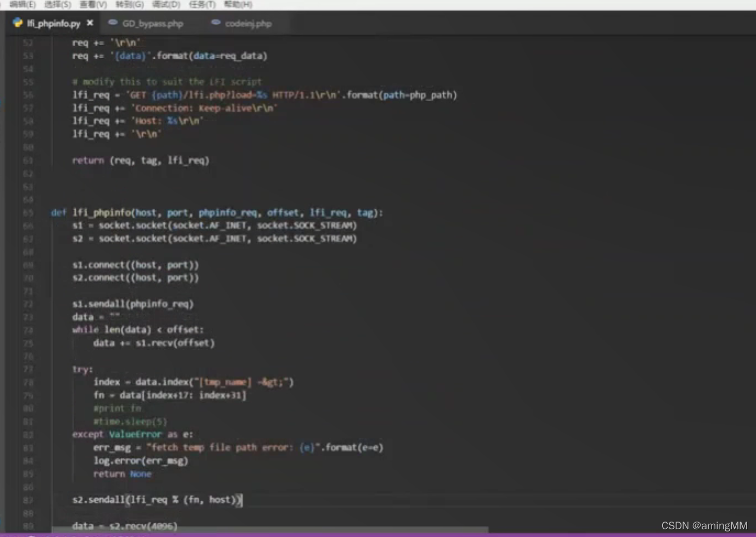Click the '# modify this to suit the LFI script' comment

click(167, 82)
